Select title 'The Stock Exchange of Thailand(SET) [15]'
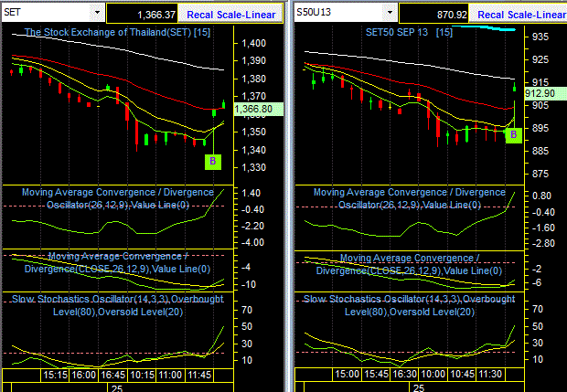 tap(118, 32)
